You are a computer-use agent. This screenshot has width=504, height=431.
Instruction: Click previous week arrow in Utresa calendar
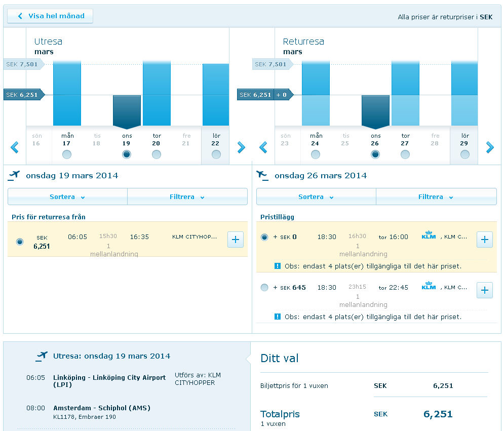tap(15, 147)
